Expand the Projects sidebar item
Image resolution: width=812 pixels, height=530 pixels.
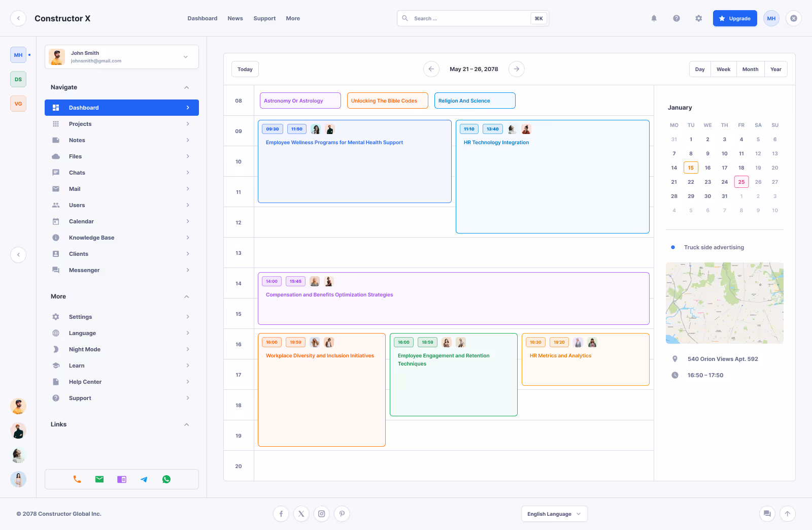pyautogui.click(x=122, y=124)
